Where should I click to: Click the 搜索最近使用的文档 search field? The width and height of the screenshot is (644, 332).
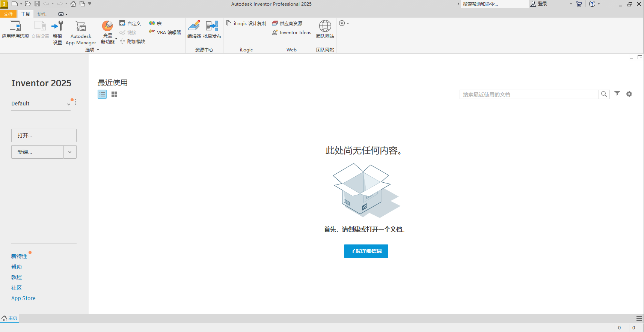(x=529, y=95)
